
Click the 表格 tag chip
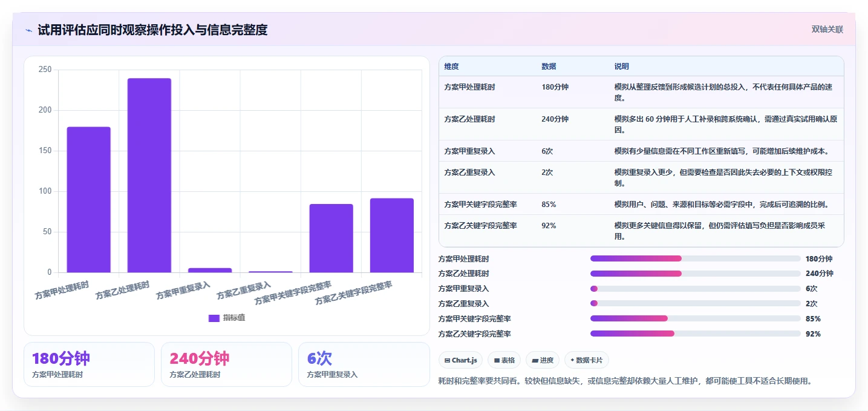tap(504, 360)
